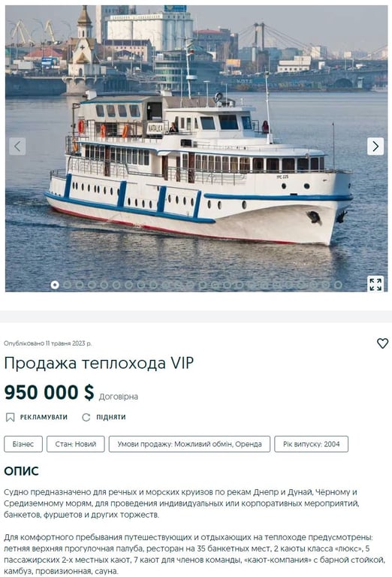Click the refresh icon next to Підняти
392x577 pixels.
86,417
